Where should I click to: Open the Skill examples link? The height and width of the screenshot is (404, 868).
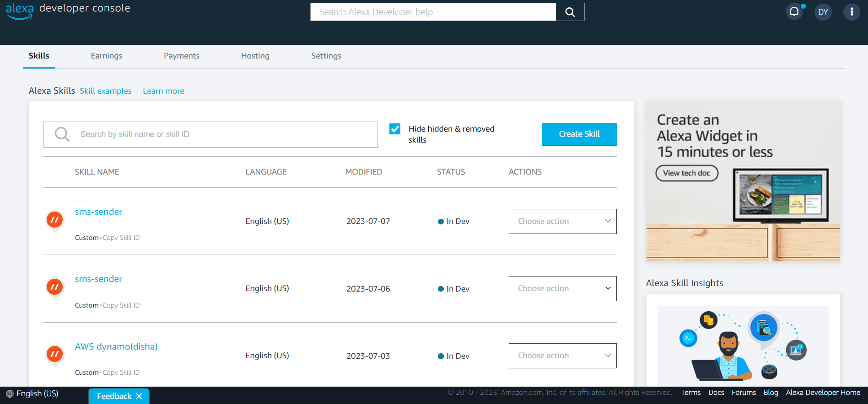[105, 91]
